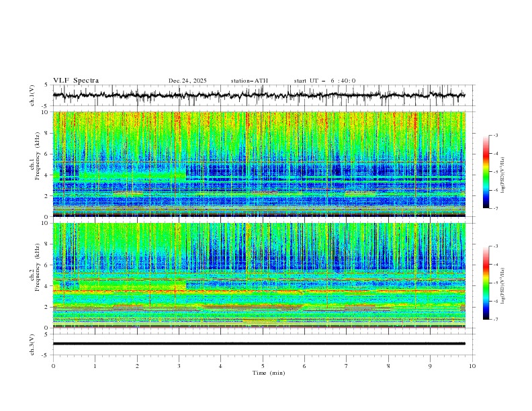Click the ch.1 Frequency (kHz) axis label
This screenshot has width=532, height=411.
(35, 154)
